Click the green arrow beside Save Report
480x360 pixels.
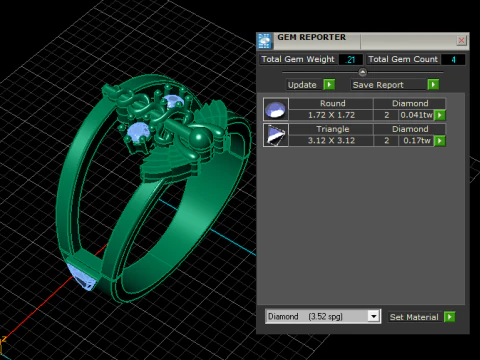(433, 85)
